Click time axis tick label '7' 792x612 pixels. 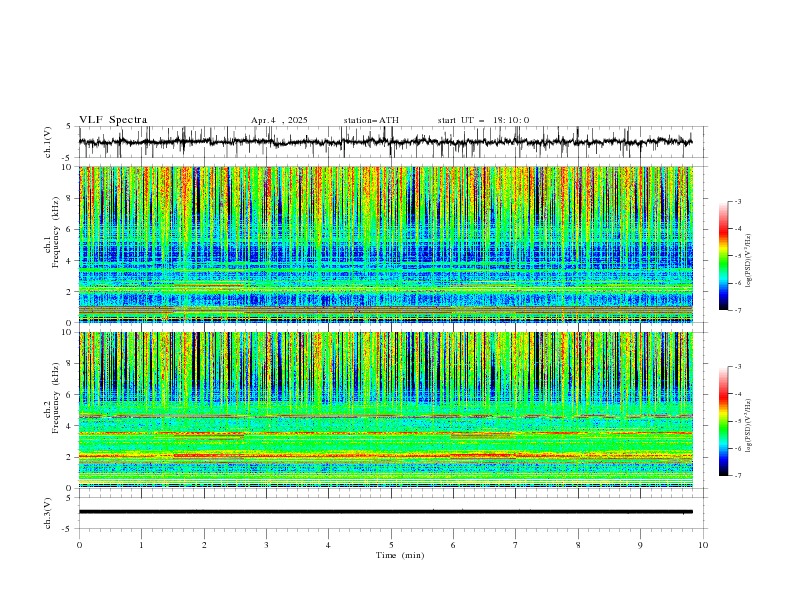(516, 545)
